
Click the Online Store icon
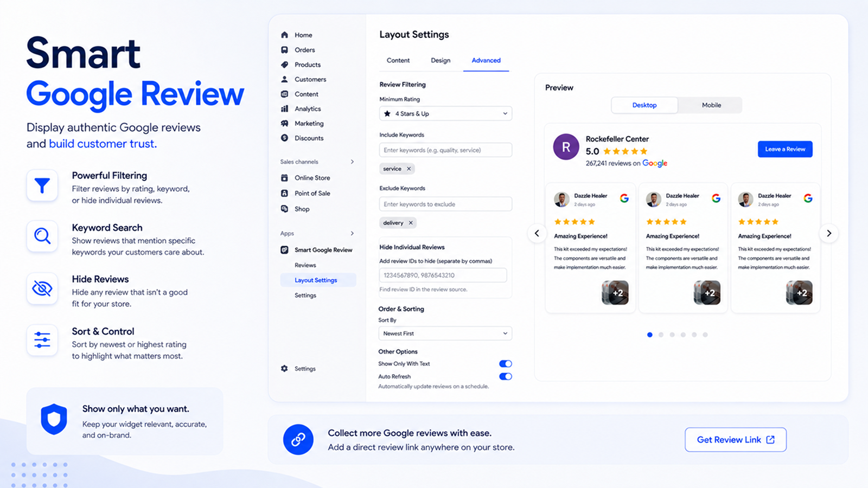284,178
